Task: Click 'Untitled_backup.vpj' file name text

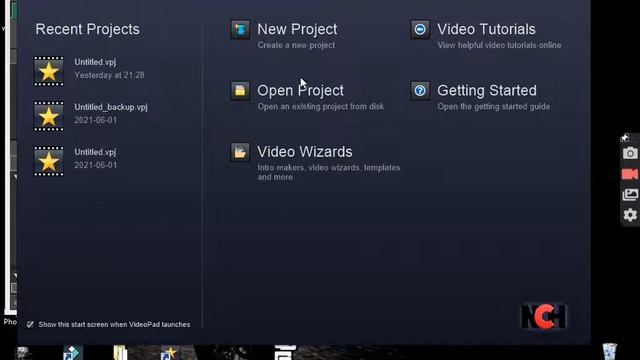Action: (111, 107)
